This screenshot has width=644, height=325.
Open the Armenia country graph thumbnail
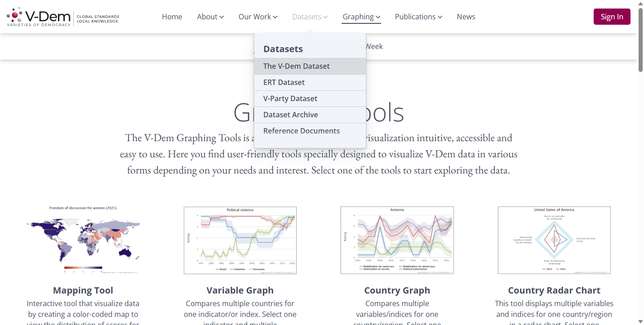(397, 240)
